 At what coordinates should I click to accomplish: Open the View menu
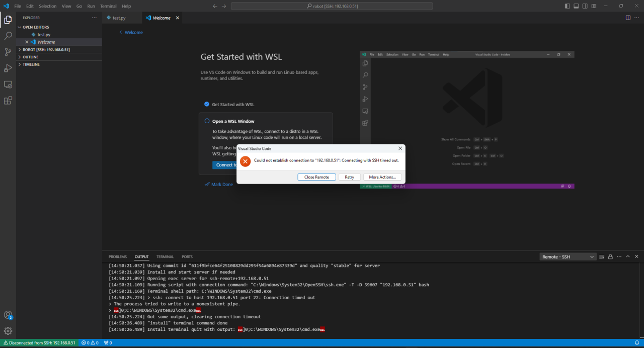point(66,6)
